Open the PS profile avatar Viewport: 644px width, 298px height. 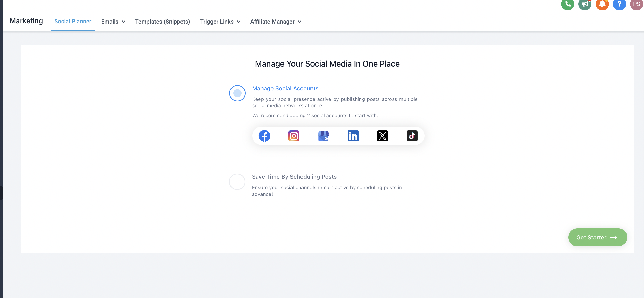(x=636, y=4)
